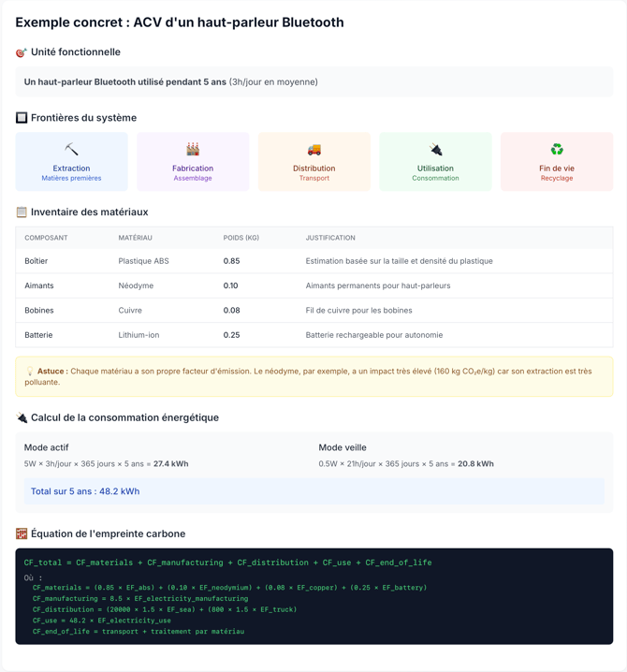Click the abacus icon beside Équation de l'empreinte carbone
627x672 pixels.
(x=22, y=533)
